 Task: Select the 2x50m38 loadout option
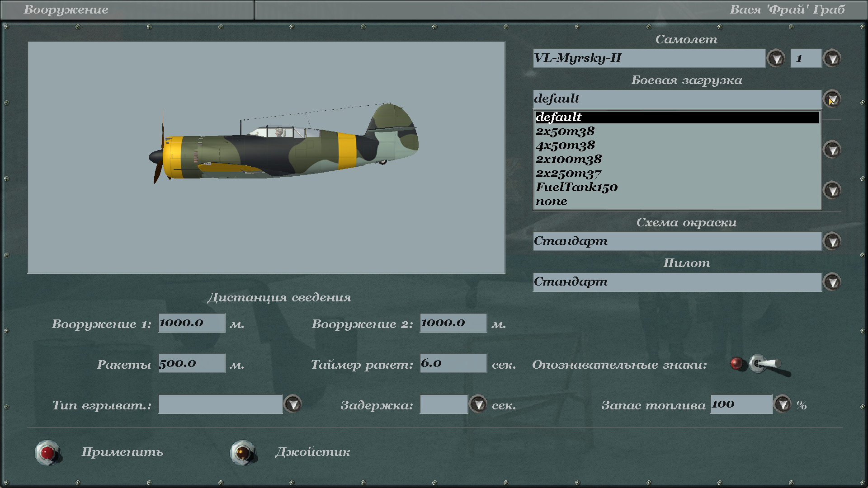[565, 131]
